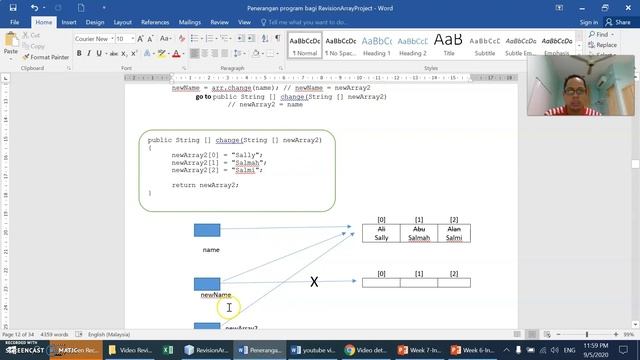Open the File menu
Image resolution: width=640 pixels, height=360 pixels.
pyautogui.click(x=15, y=22)
